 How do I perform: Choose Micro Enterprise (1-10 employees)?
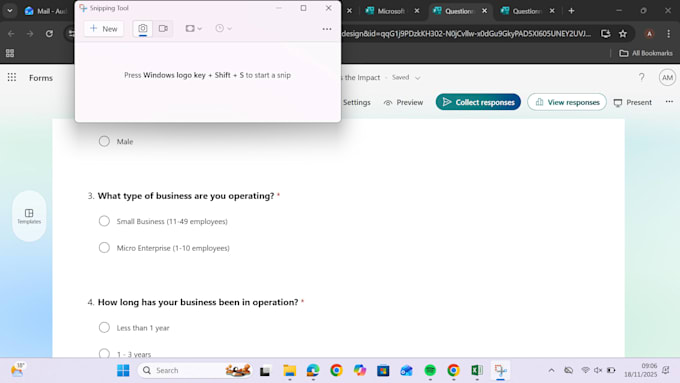[104, 248]
